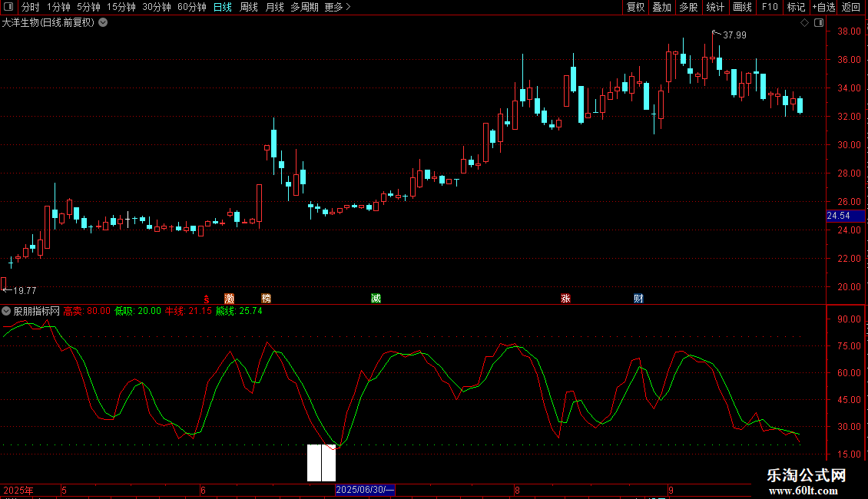
Task: Expand the 更多 period options
Action: (x=337, y=7)
